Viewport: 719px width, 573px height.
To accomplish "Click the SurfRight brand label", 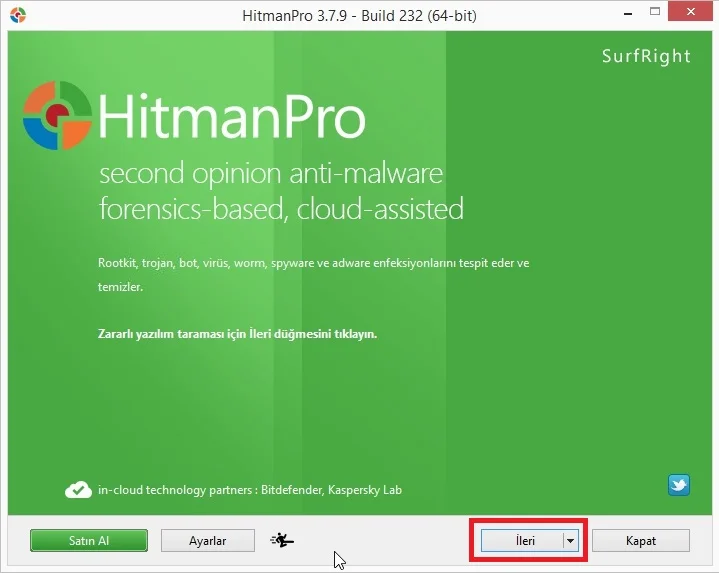I will (646, 56).
